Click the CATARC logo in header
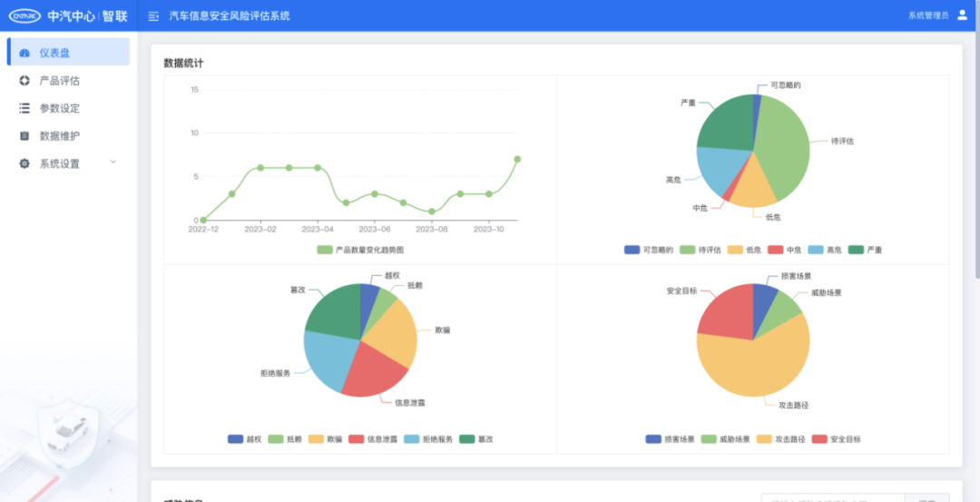 (x=25, y=16)
